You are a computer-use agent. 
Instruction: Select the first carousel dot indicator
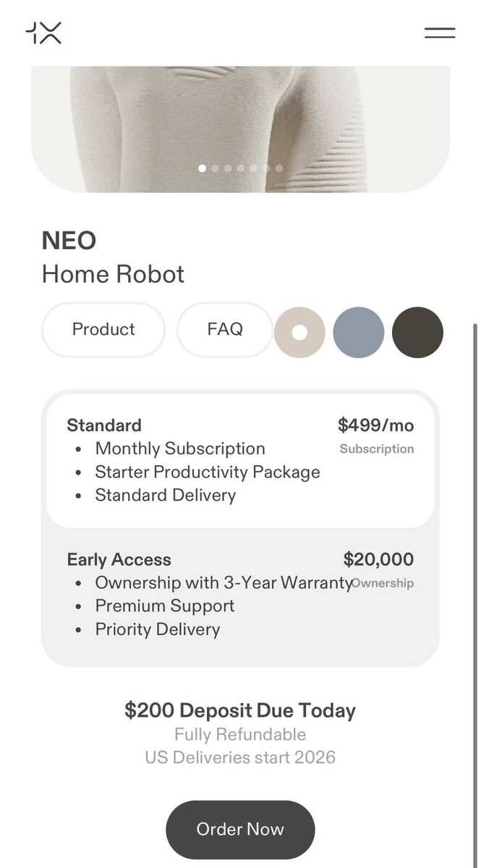(x=203, y=169)
